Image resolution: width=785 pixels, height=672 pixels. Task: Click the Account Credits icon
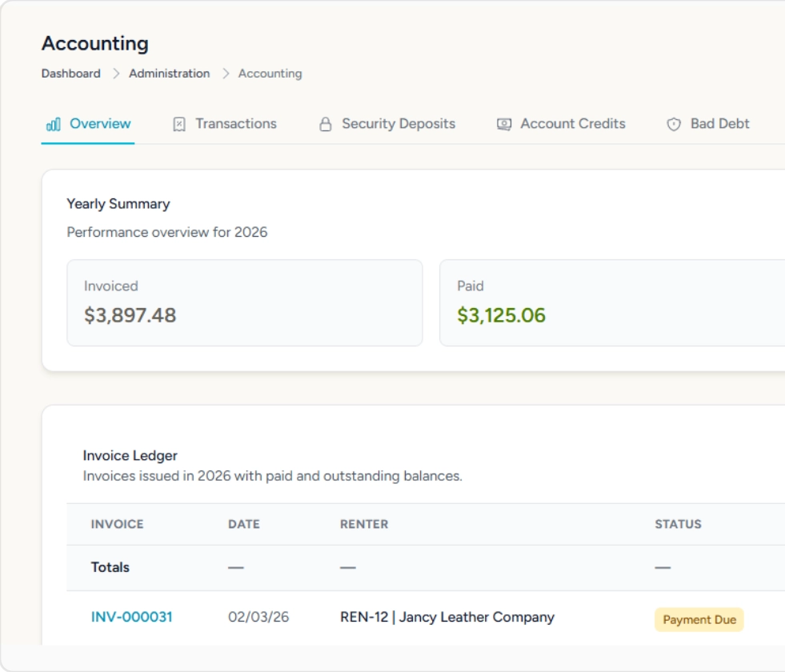click(504, 124)
